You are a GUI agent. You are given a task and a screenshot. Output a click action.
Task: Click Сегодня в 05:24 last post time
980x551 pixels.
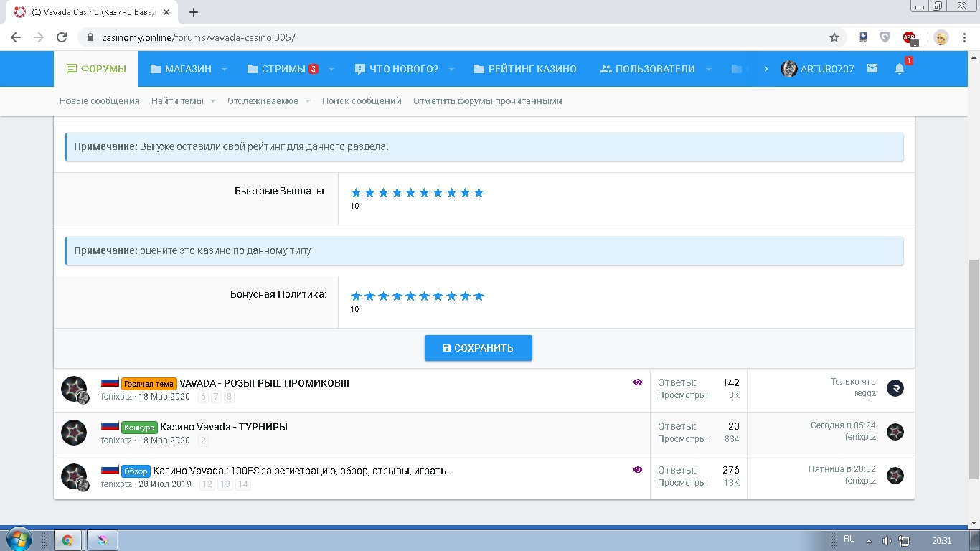pos(843,425)
